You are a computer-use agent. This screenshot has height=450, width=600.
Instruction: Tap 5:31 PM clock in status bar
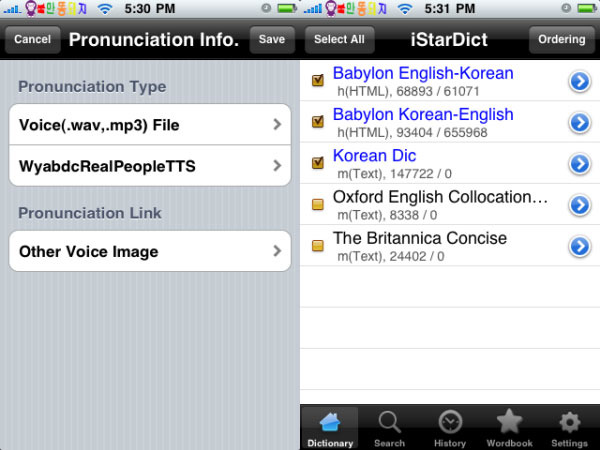pyautogui.click(x=450, y=8)
